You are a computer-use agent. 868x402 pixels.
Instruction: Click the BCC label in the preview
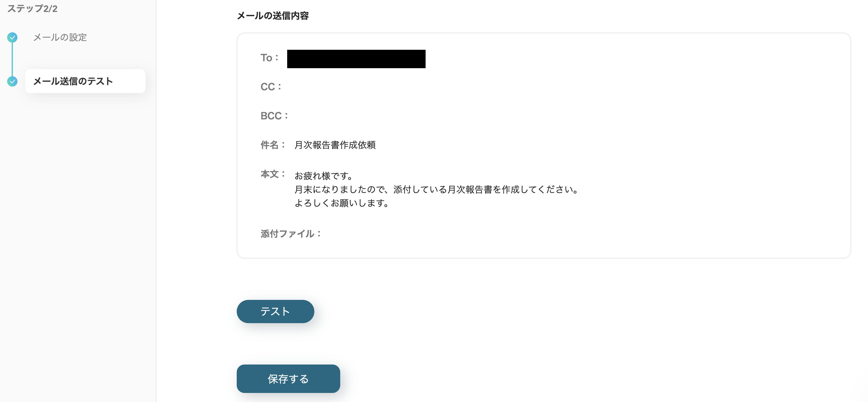[x=273, y=115]
